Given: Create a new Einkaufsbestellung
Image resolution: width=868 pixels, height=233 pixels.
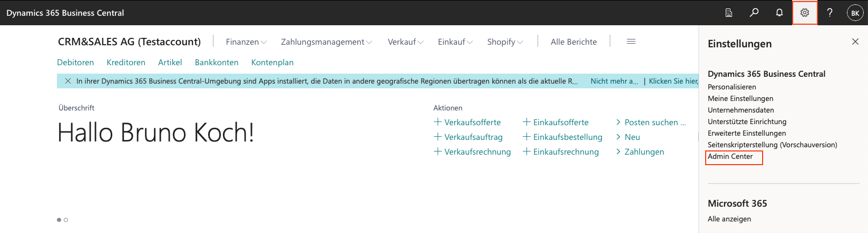Looking at the screenshot, I should [x=568, y=137].
